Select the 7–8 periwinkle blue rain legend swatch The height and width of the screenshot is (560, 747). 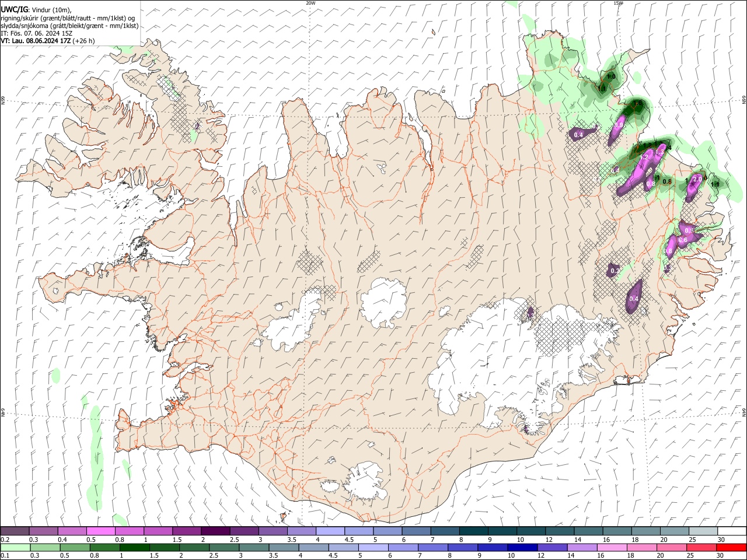click(432, 547)
